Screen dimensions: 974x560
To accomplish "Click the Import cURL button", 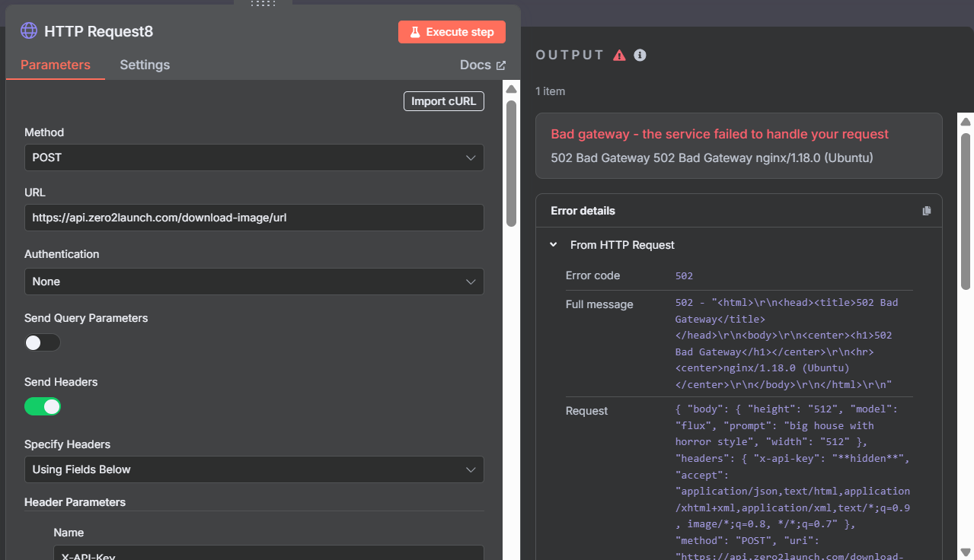I will pos(443,101).
